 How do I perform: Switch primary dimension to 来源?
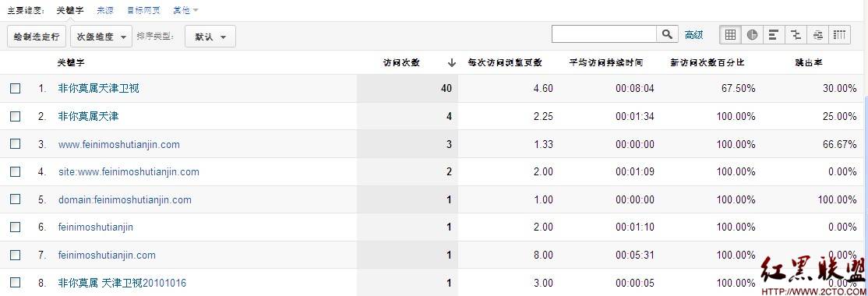click(x=104, y=10)
